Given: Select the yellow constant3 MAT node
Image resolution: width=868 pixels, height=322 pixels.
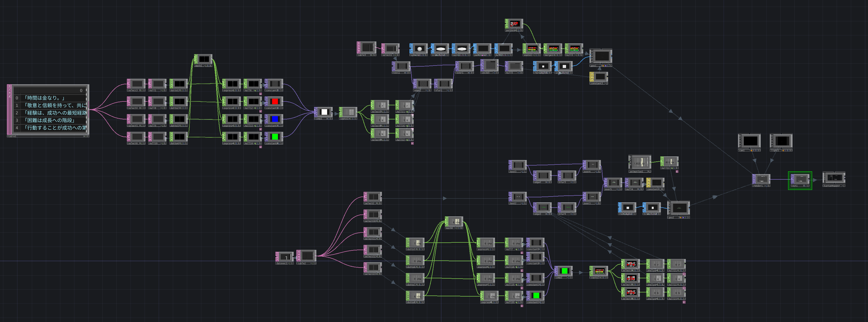Looking at the screenshot, I should click(600, 77).
